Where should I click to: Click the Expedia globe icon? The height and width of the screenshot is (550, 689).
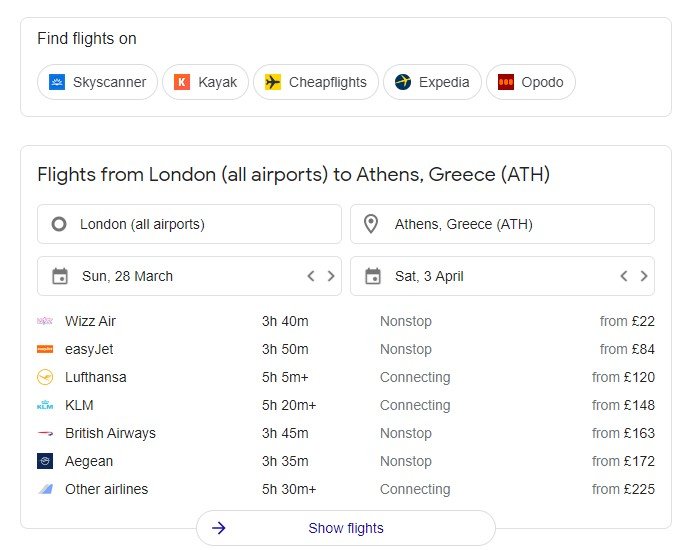[x=403, y=82]
